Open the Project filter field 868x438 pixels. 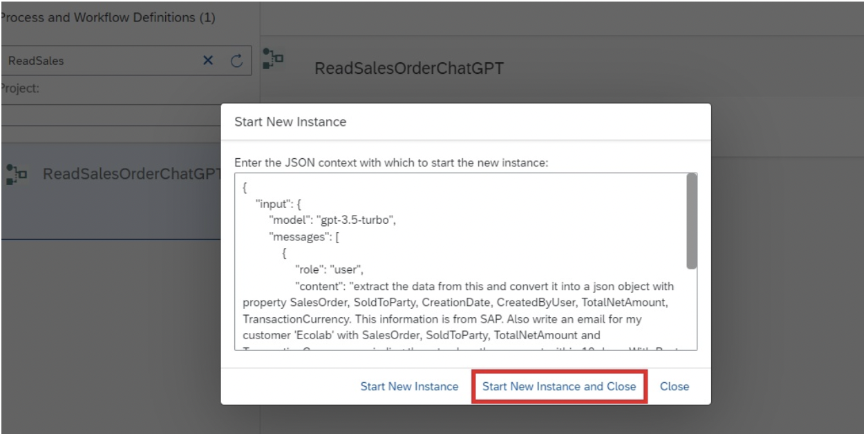pyautogui.click(x=126, y=115)
